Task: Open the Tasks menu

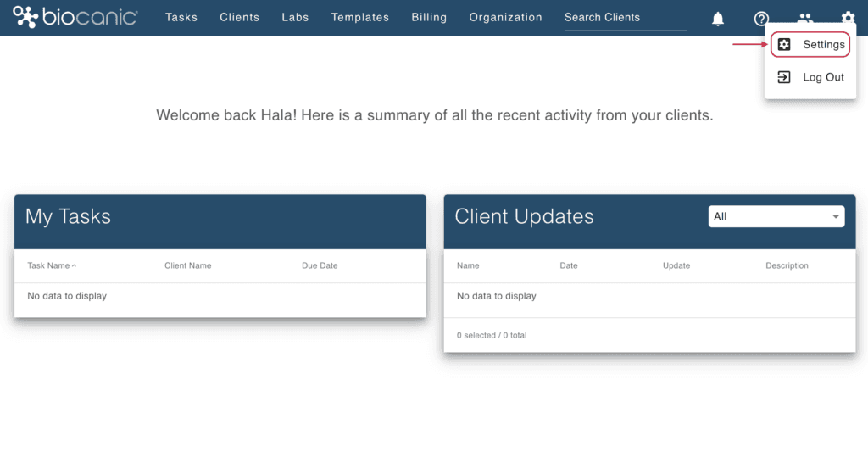Action: click(181, 17)
